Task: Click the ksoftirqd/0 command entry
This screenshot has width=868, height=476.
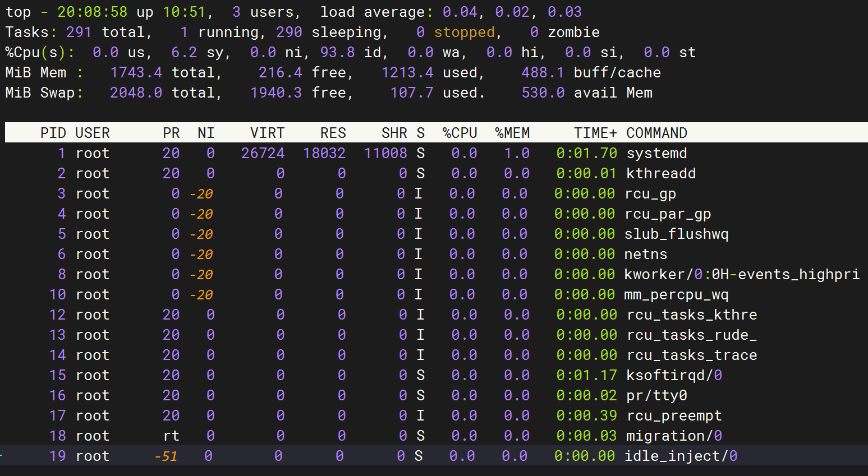Action: pyautogui.click(x=674, y=375)
